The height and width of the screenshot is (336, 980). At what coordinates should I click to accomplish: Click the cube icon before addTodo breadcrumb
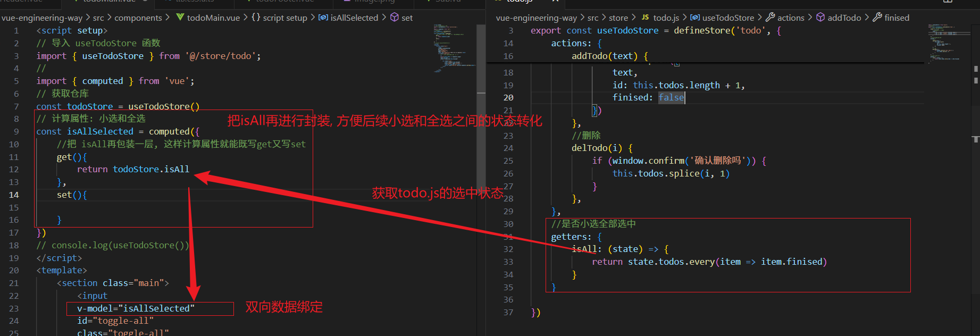click(820, 18)
